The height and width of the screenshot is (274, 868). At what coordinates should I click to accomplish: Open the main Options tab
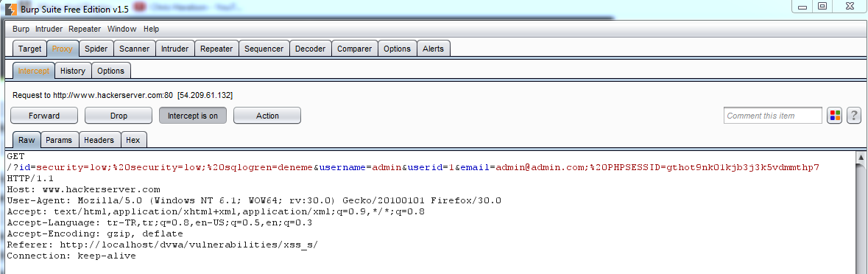pos(397,49)
